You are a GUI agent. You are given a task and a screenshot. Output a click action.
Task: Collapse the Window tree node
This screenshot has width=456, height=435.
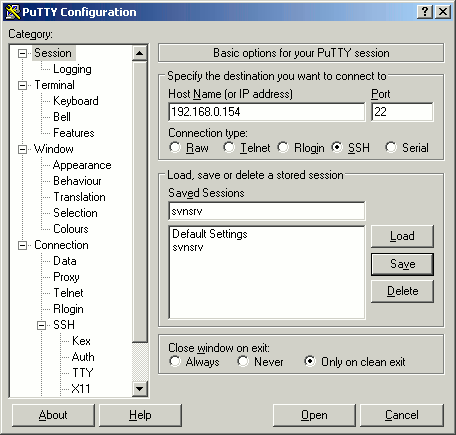(22, 149)
